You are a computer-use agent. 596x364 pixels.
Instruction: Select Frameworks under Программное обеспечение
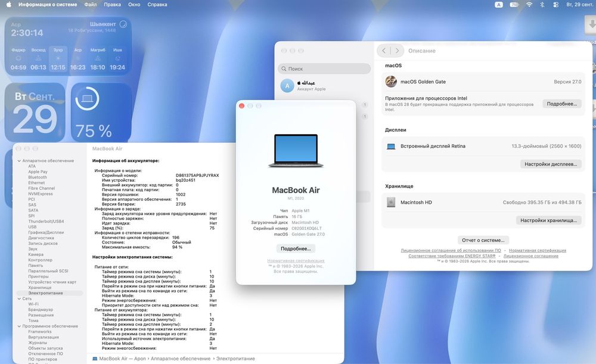pyautogui.click(x=40, y=332)
